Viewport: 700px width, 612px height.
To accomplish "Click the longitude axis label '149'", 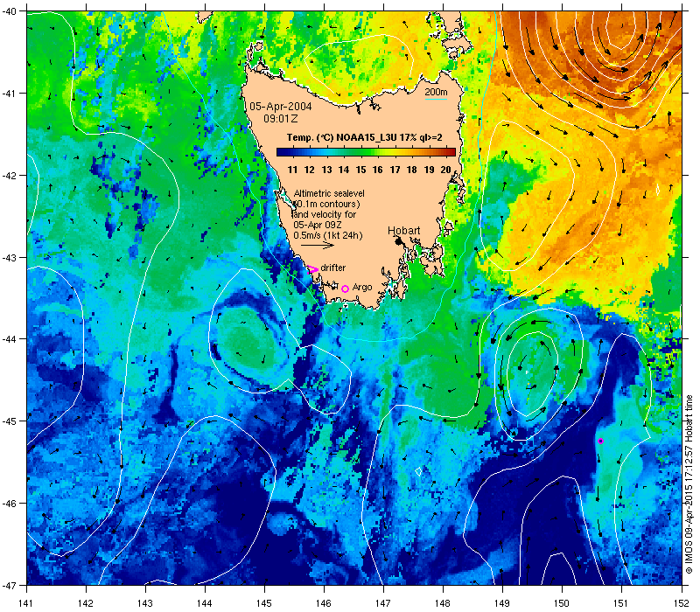I will (502, 603).
